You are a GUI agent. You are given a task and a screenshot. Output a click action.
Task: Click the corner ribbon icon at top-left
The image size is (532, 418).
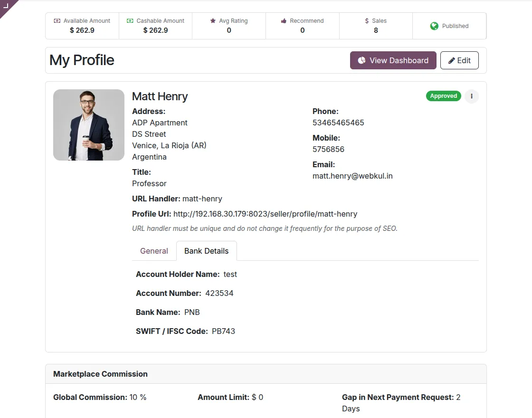point(6,5)
